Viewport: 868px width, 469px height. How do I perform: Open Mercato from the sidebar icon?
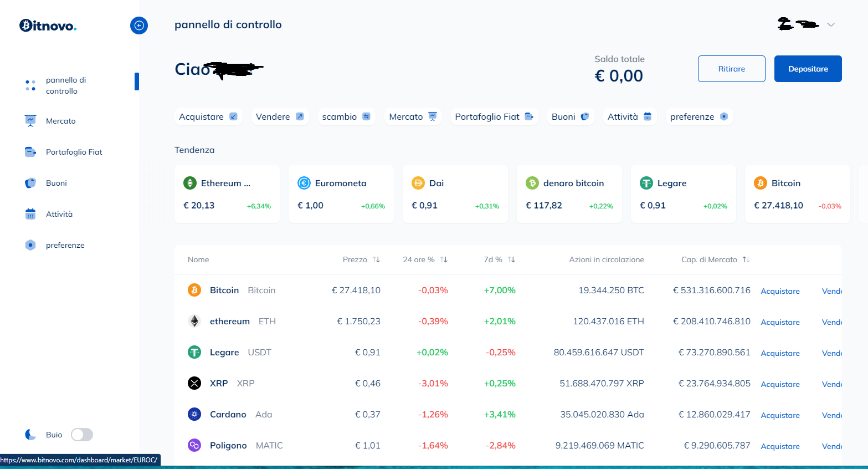click(30, 121)
